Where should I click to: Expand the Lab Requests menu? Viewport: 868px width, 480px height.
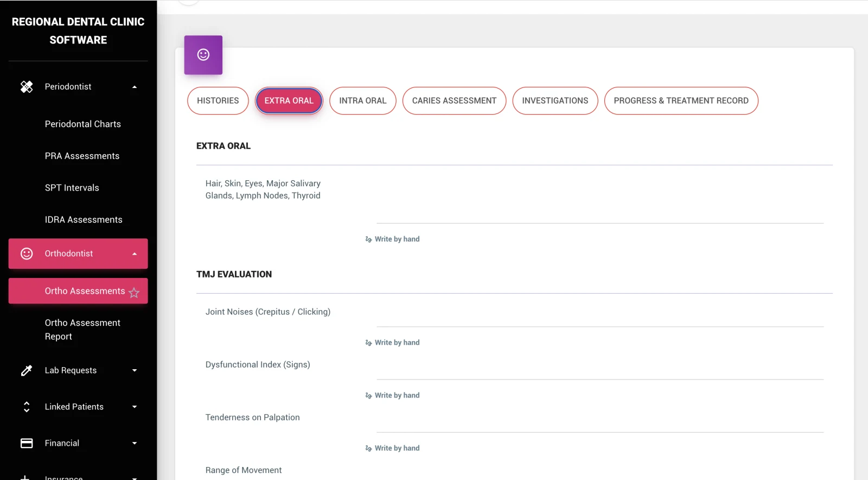tap(135, 370)
